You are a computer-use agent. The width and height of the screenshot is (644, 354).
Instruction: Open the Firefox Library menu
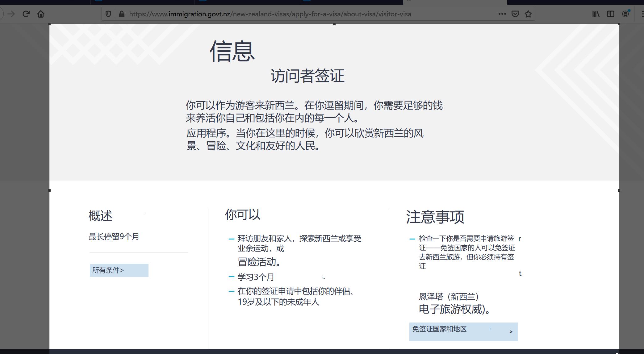(596, 14)
